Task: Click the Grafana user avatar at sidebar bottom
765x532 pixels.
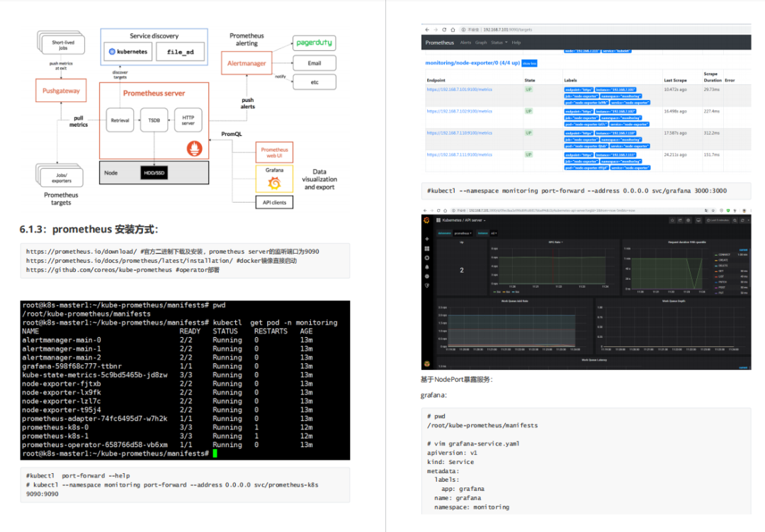Action: pos(427,363)
